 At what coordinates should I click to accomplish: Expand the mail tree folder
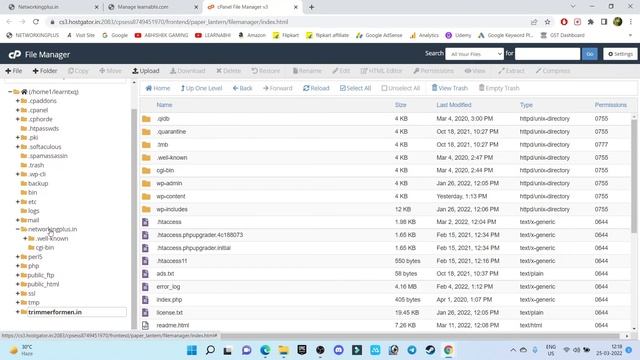(x=18, y=220)
